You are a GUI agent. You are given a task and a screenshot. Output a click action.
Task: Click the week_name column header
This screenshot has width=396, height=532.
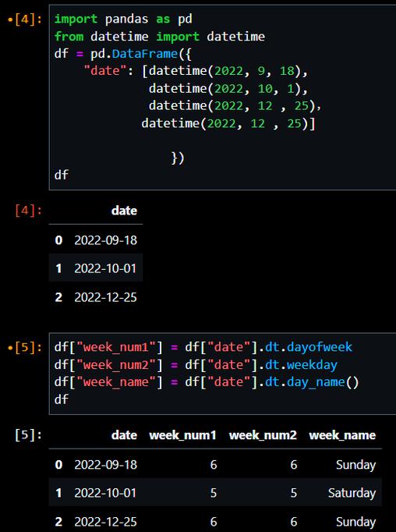342,435
